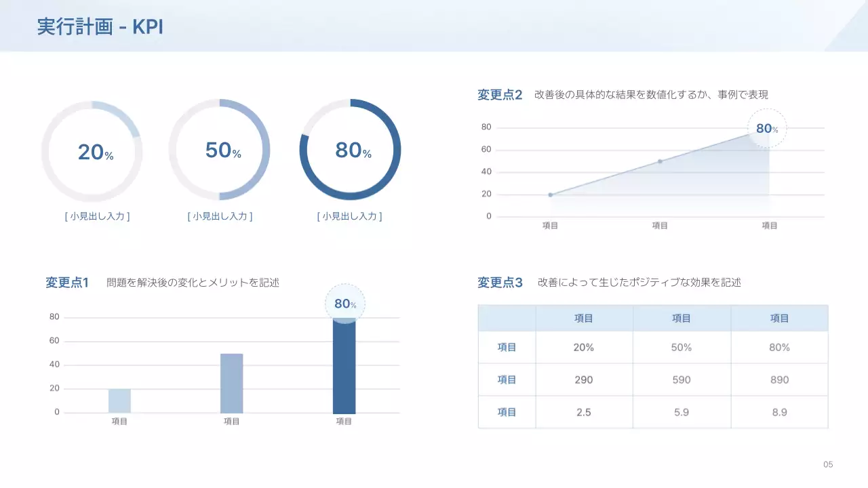Select the tallest dark blue bar
Screen dimensions: 868x488
[x=344, y=366]
